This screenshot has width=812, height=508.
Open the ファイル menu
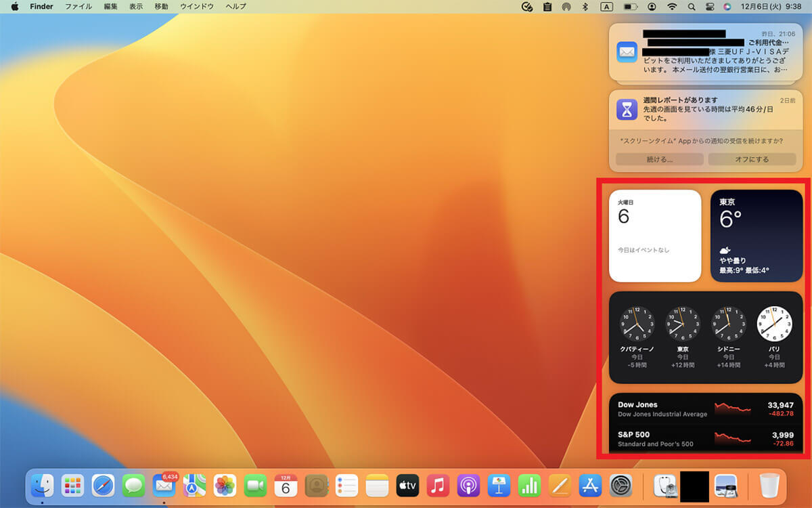[78, 6]
